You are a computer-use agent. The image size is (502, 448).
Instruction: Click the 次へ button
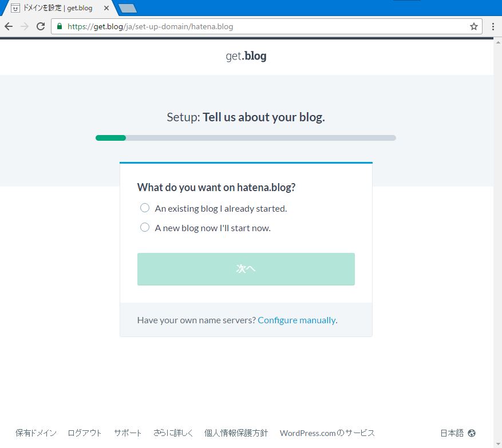pos(246,269)
